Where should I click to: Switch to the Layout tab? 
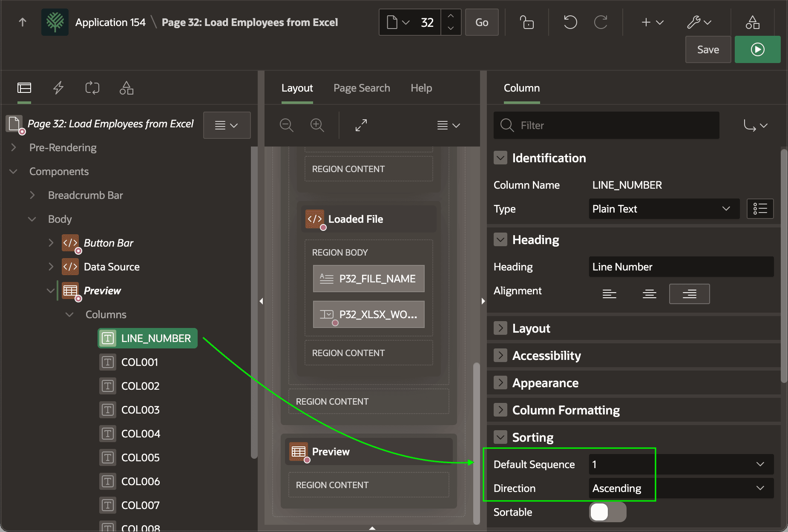(x=297, y=88)
